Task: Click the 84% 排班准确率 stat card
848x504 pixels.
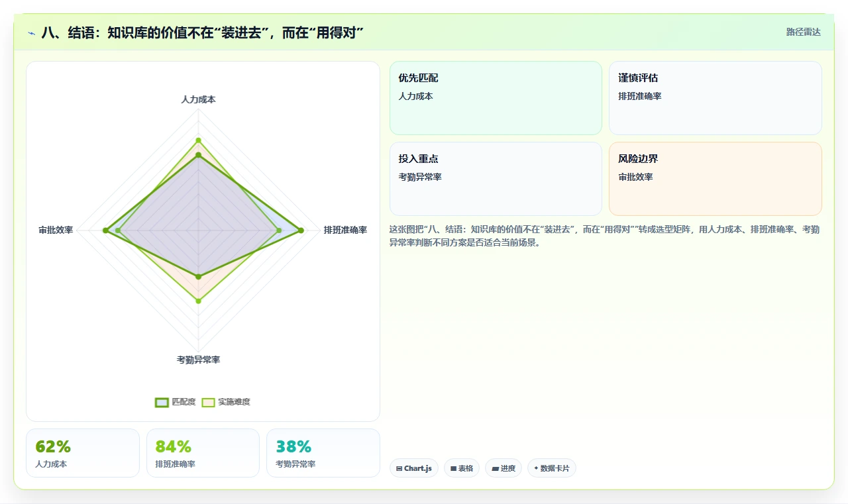Action: [x=203, y=453]
